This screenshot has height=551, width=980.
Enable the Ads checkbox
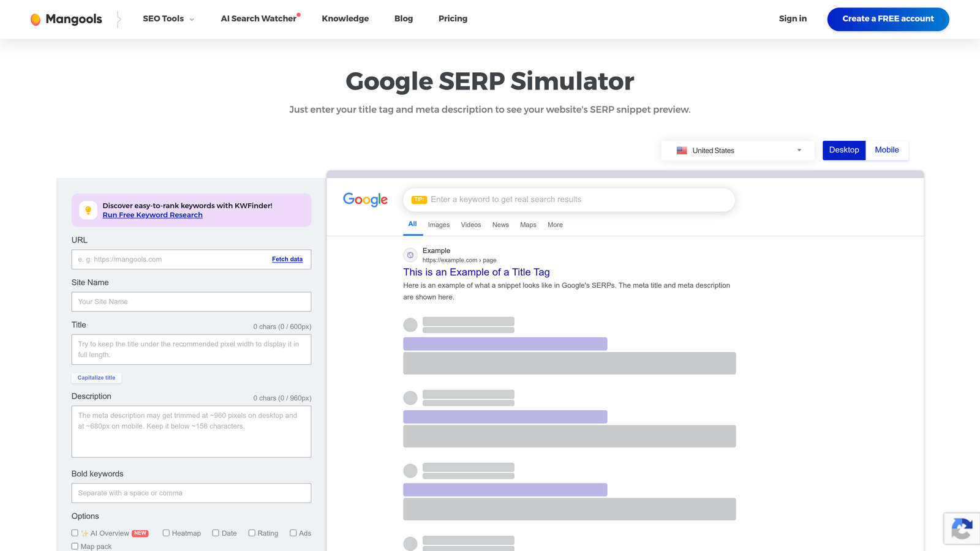click(293, 533)
